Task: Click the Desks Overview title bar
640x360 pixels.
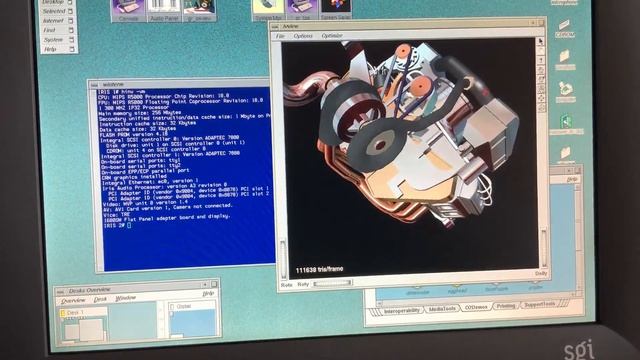Action: click(135, 288)
